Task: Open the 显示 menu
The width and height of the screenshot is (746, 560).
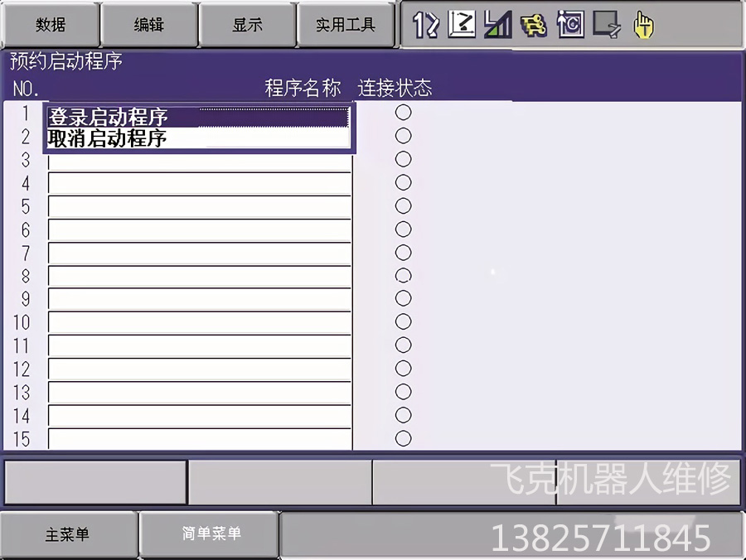Action: (247, 24)
